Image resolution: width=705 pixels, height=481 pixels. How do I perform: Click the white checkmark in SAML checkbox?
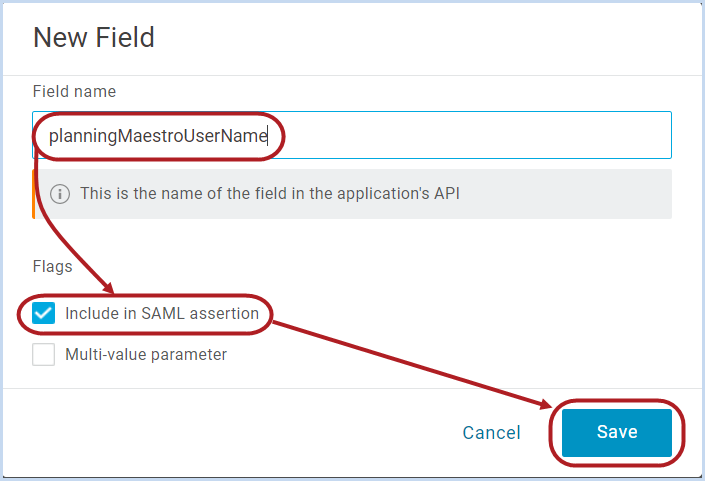[44, 313]
